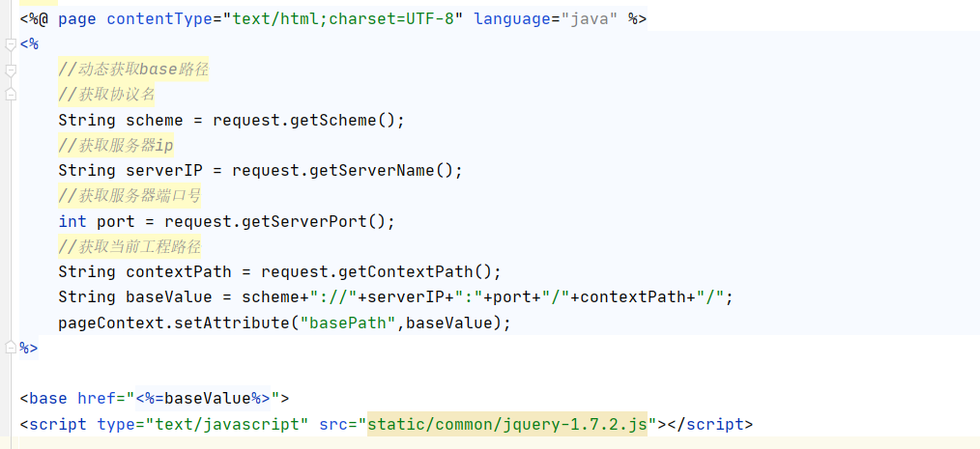Click the <%=baseValue%> expression
This screenshot has height=449, width=980.
[203, 399]
